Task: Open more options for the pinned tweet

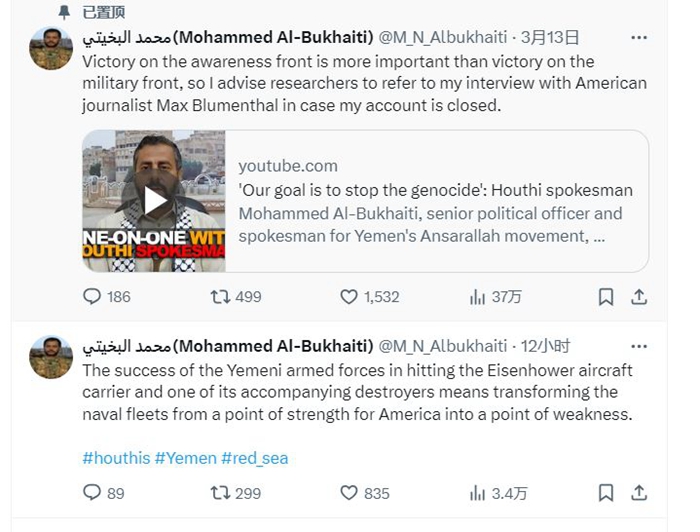Action: (639, 38)
